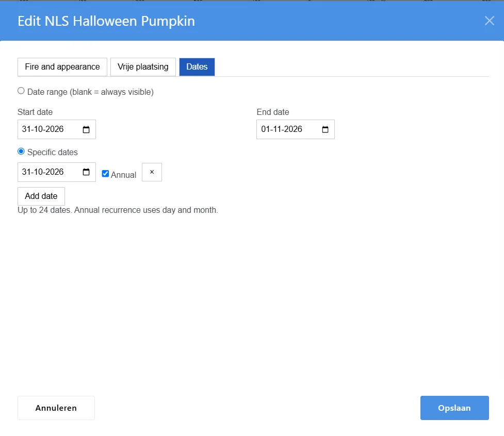Screen dimensions: 504x436
Task: Click the 'Up to 24 dates' hint text
Action: 118,210
